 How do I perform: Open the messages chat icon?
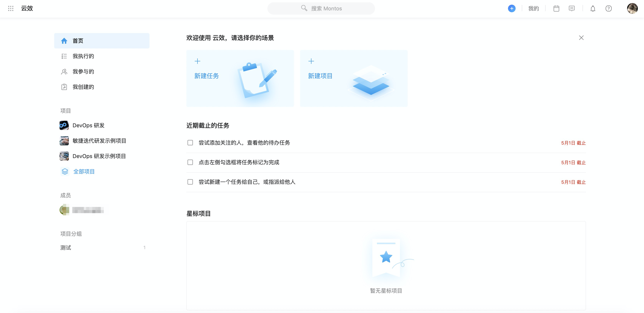572,8
